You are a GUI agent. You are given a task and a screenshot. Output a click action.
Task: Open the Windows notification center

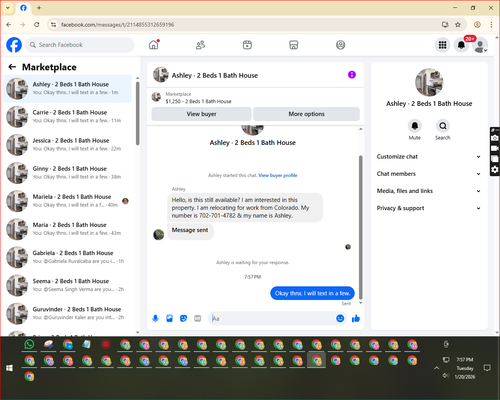click(487, 368)
